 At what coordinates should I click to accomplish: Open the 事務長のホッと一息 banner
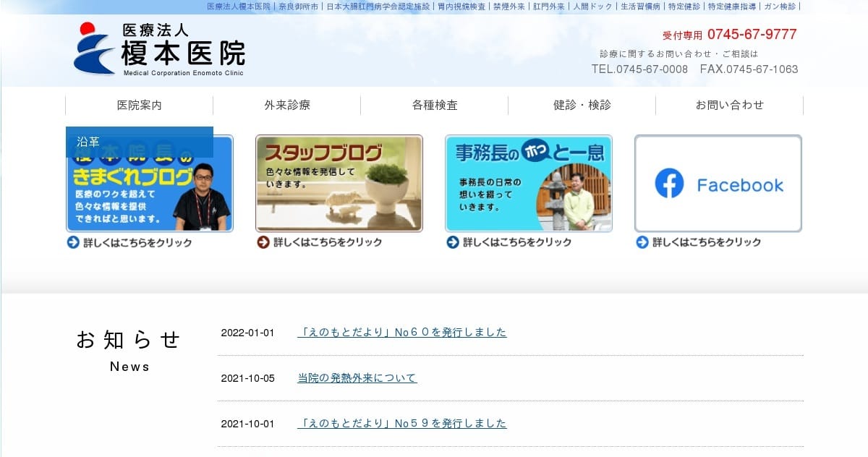pyautogui.click(x=528, y=184)
